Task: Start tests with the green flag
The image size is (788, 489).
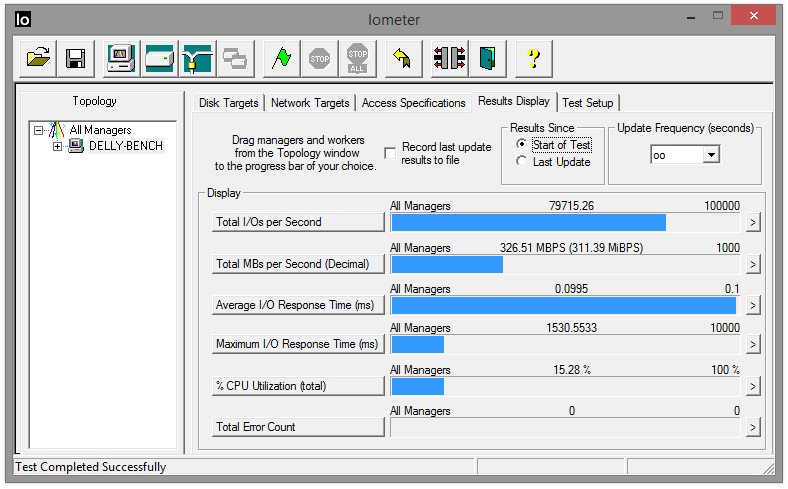Action: pyautogui.click(x=281, y=59)
